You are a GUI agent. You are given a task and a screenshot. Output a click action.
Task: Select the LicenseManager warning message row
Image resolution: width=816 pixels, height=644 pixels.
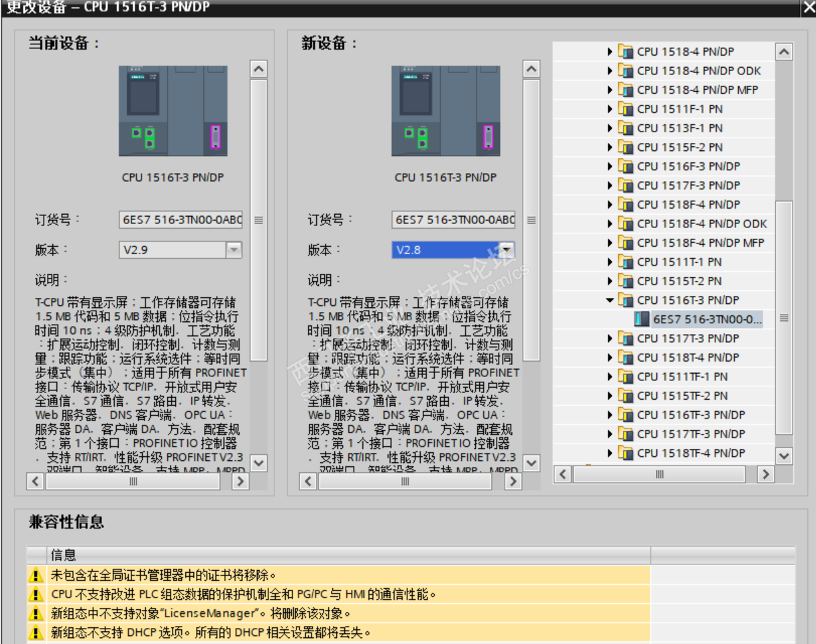click(349, 613)
